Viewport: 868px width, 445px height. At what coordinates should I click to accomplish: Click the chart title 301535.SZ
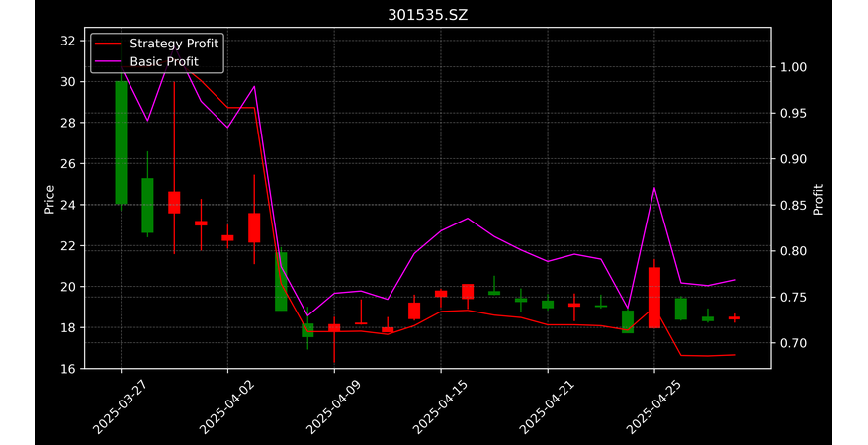(x=427, y=15)
